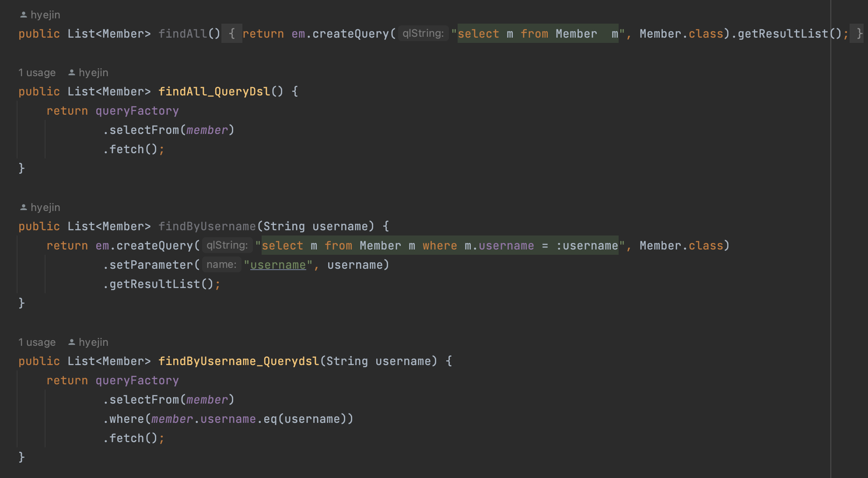868x478 pixels.
Task: Click the author icon above findByUsername_Querydsl method
Action: 72,342
